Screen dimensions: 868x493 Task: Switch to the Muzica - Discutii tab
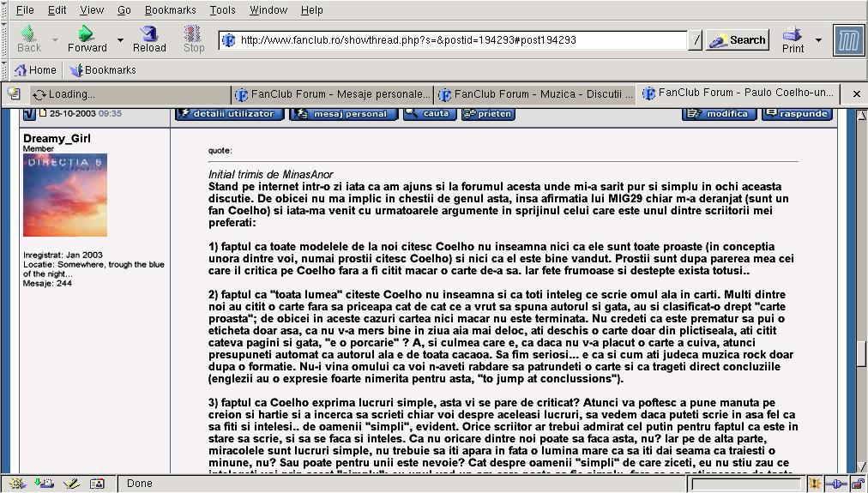tap(536, 94)
